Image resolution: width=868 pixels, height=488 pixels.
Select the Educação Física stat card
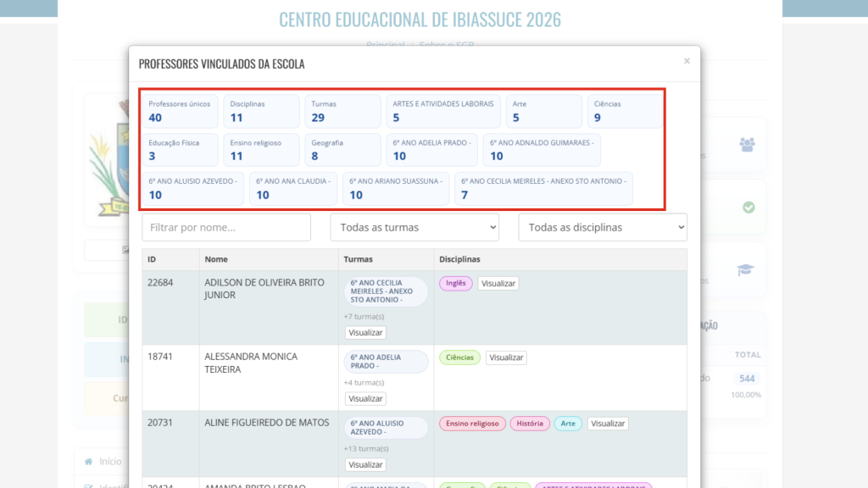(x=180, y=150)
